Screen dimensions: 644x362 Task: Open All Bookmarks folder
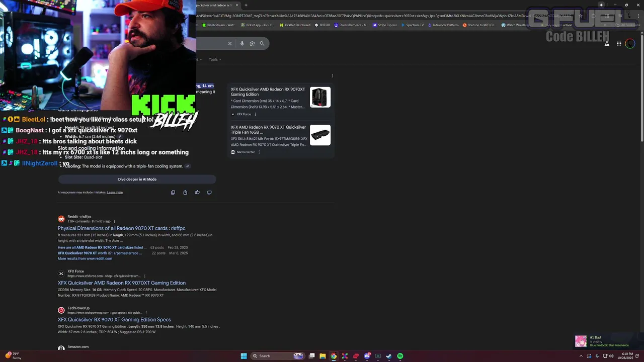pos(628,25)
